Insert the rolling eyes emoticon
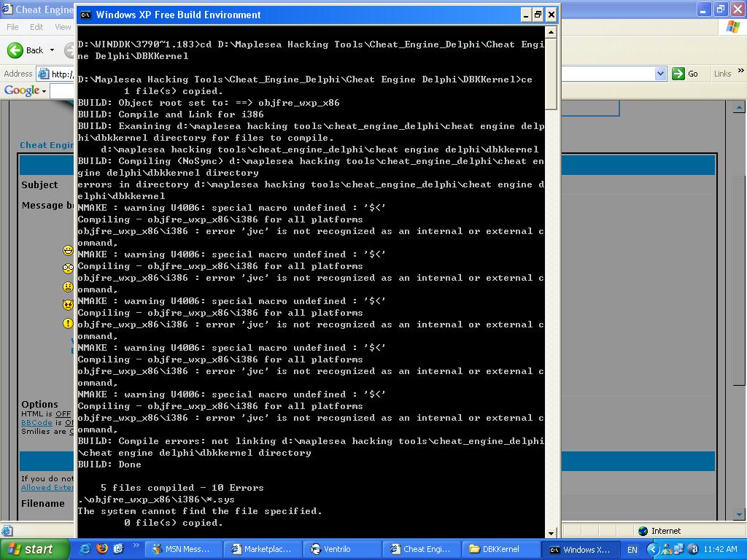This screenshot has width=747, height=560. pos(68,268)
